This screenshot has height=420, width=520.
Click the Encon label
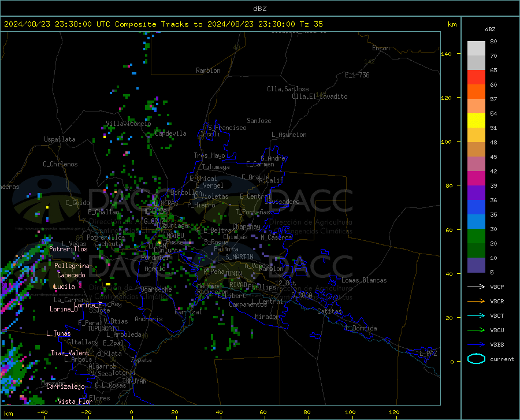tap(381, 48)
